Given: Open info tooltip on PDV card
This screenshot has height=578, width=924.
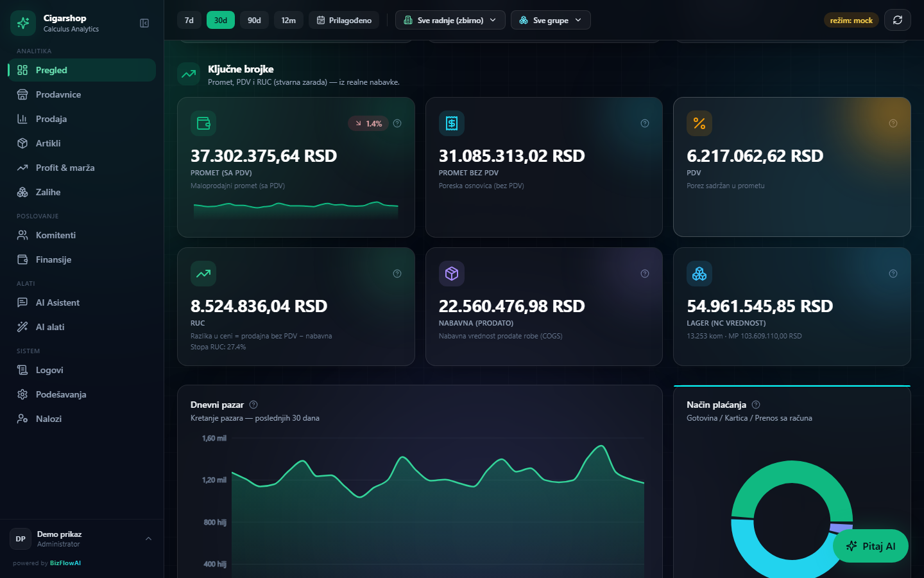Looking at the screenshot, I should pyautogui.click(x=893, y=123).
